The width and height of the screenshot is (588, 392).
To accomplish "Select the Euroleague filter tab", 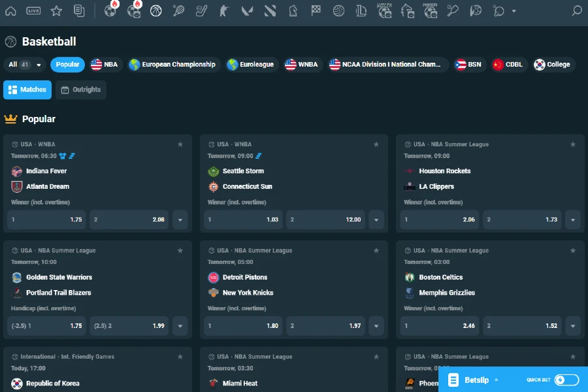I will [x=250, y=65].
